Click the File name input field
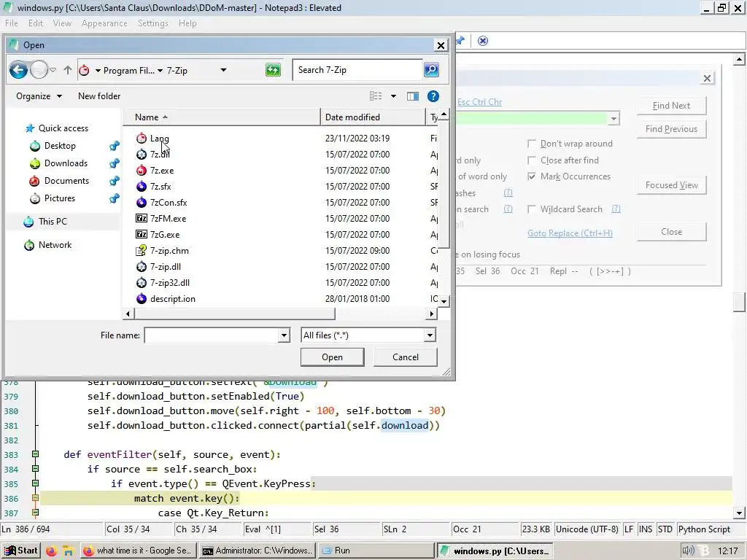The width and height of the screenshot is (747, 560). click(x=212, y=335)
